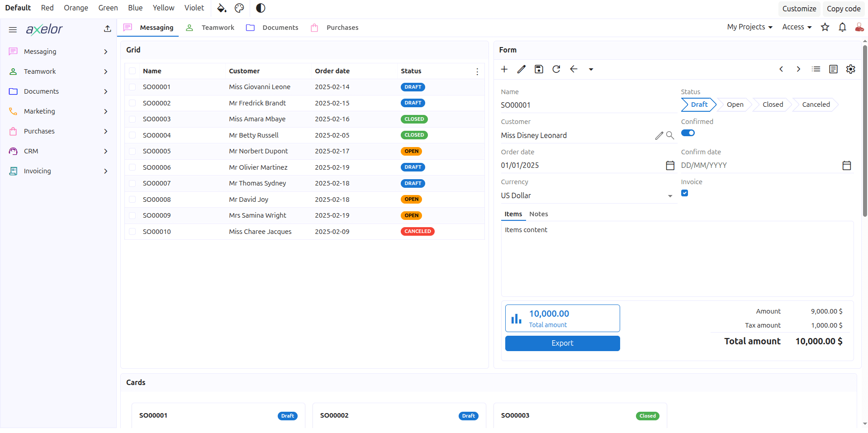868x433 pixels.
Task: Open the Access dropdown
Action: click(x=797, y=27)
